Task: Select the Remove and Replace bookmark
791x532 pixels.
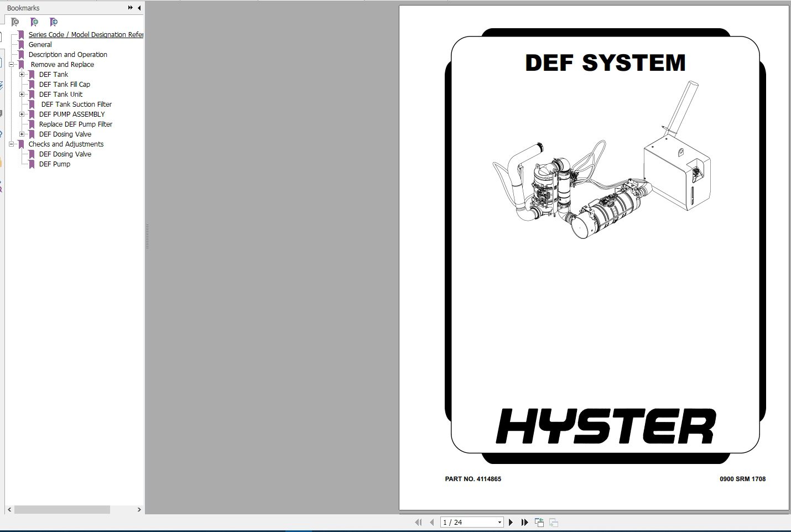Action: click(x=63, y=65)
